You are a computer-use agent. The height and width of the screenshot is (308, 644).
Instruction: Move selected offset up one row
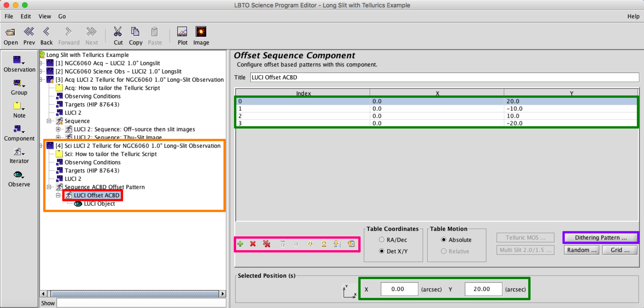[296, 244]
